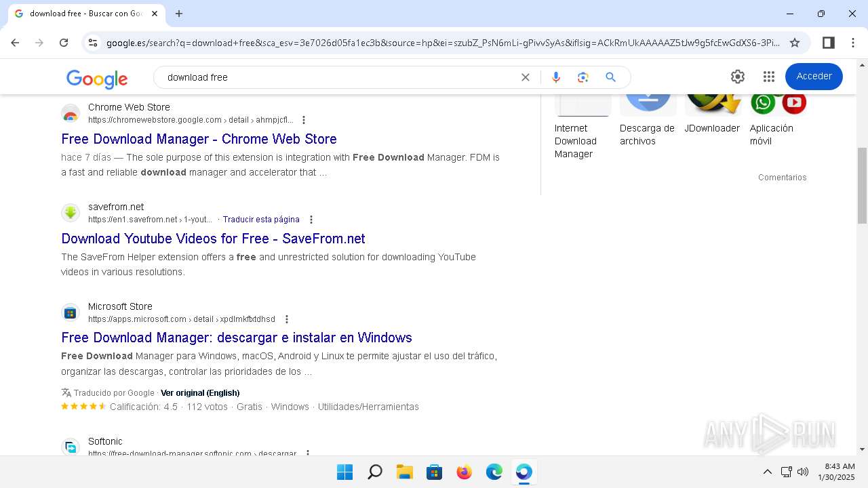
Task: Open the Google apps grid
Action: click(768, 77)
